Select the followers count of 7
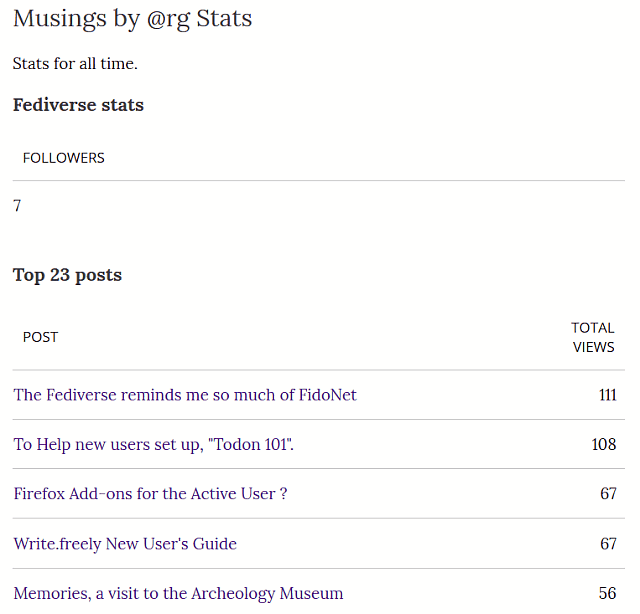This screenshot has height=614, width=640. point(17,205)
